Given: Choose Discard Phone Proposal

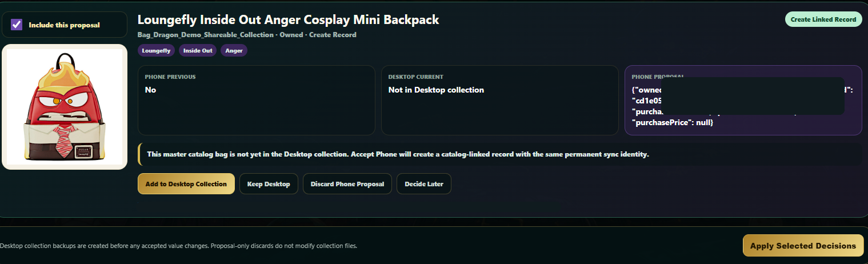Looking at the screenshot, I should 347,184.
